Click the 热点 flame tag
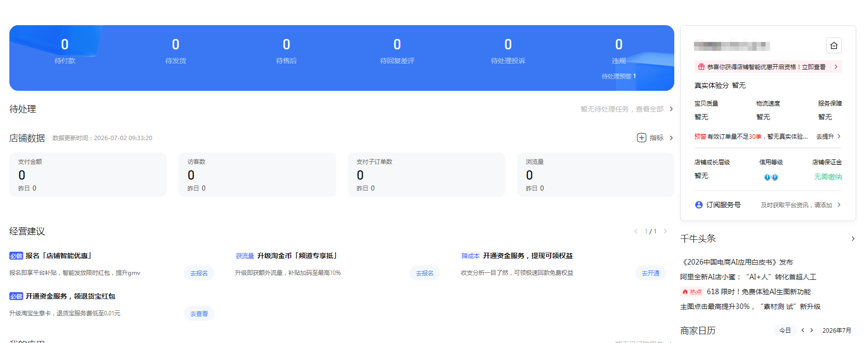The image size is (868, 343). (x=692, y=292)
